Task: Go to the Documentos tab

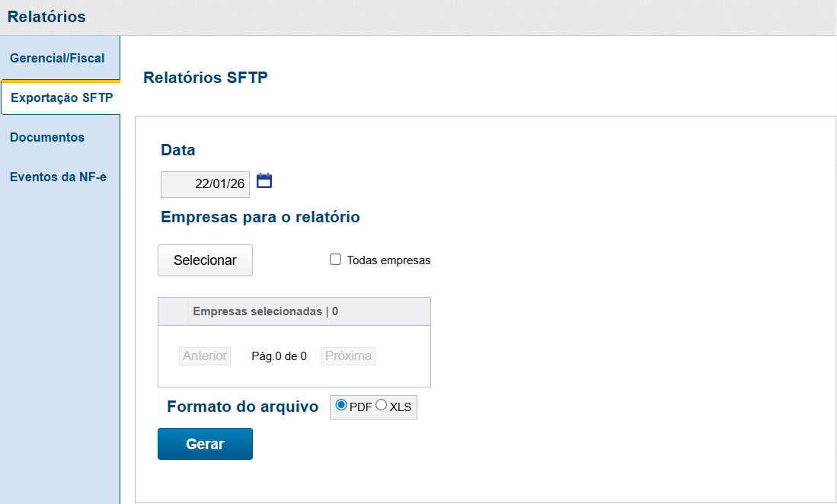Action: point(47,137)
